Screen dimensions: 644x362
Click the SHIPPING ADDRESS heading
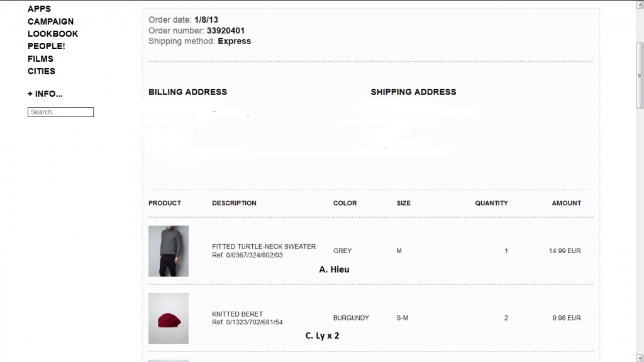click(413, 92)
